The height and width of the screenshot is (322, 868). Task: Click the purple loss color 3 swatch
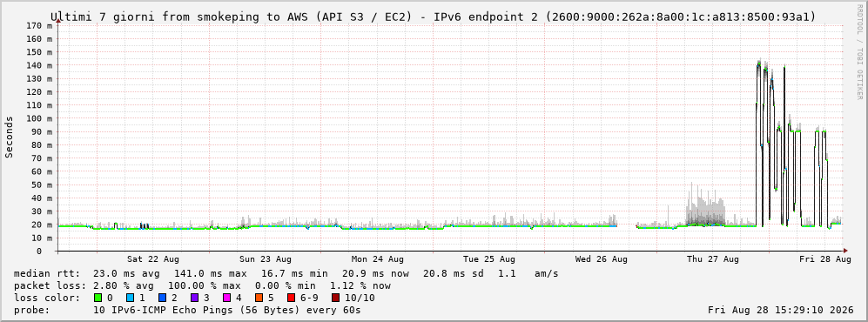pos(194,298)
